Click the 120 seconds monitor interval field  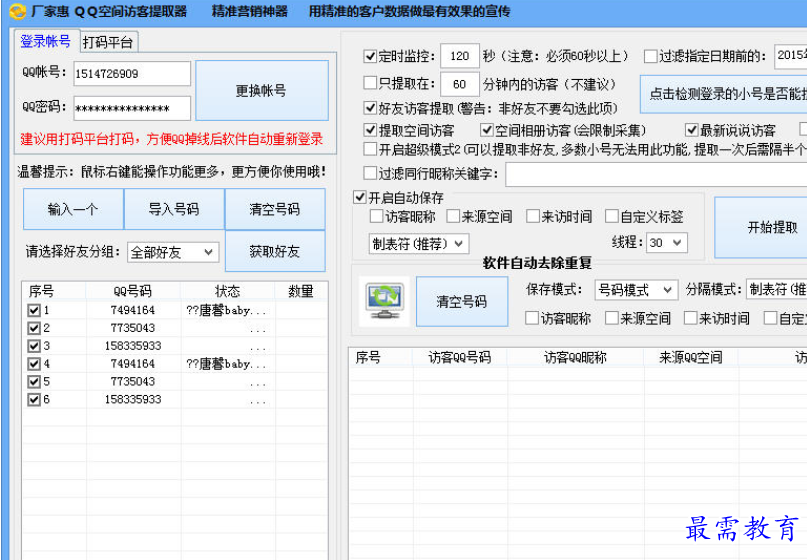460,56
